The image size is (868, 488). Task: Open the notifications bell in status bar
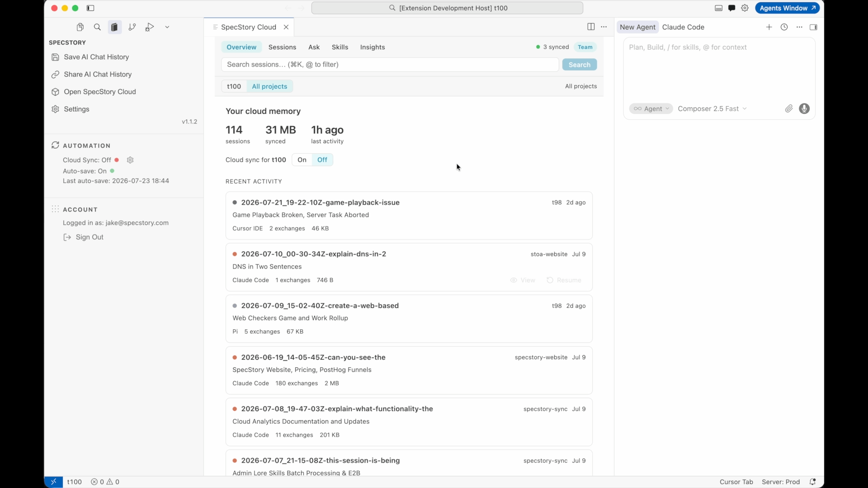tap(813, 482)
